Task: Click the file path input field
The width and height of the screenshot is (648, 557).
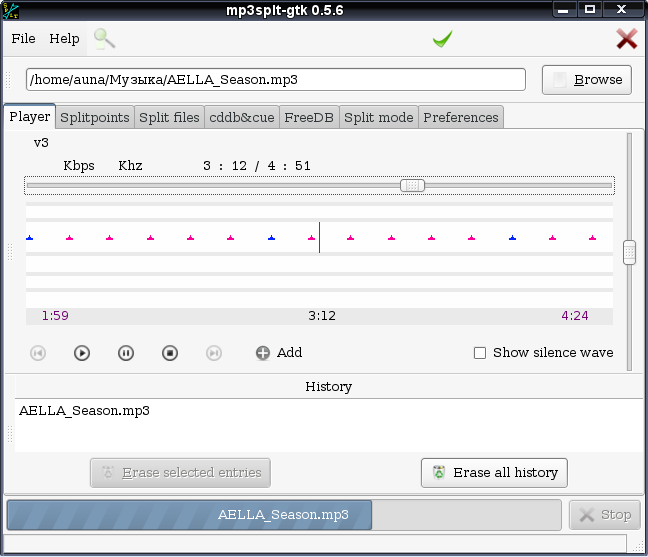Action: pyautogui.click(x=276, y=79)
